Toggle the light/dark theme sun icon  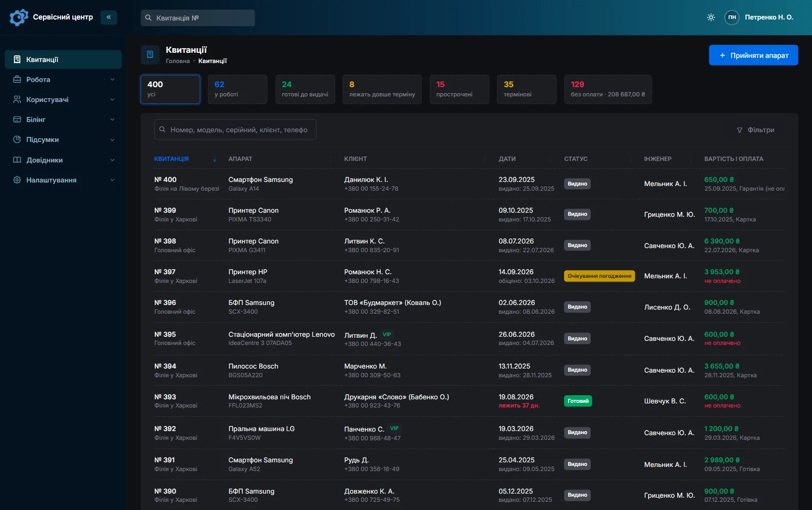point(711,17)
